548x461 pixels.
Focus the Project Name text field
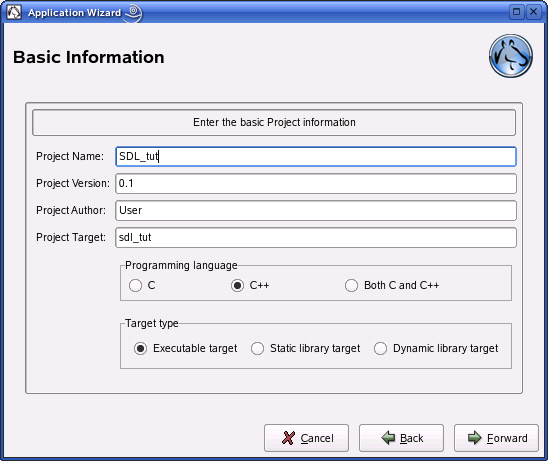tap(316, 156)
